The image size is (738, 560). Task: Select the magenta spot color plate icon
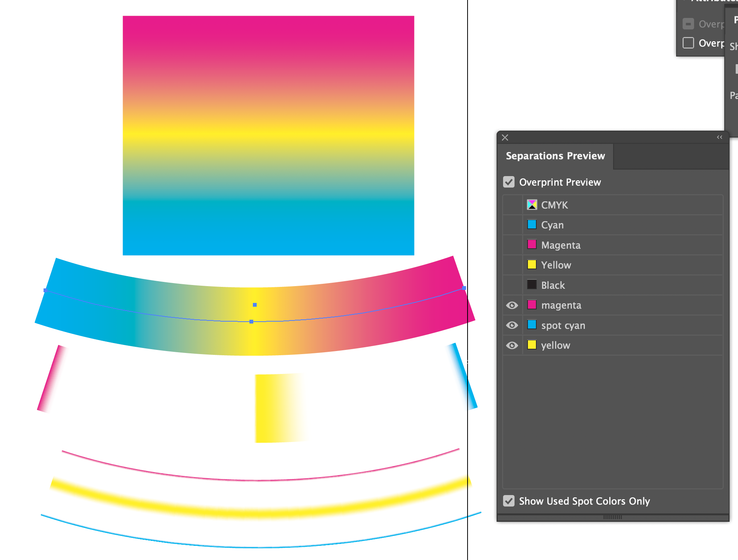[532, 305]
